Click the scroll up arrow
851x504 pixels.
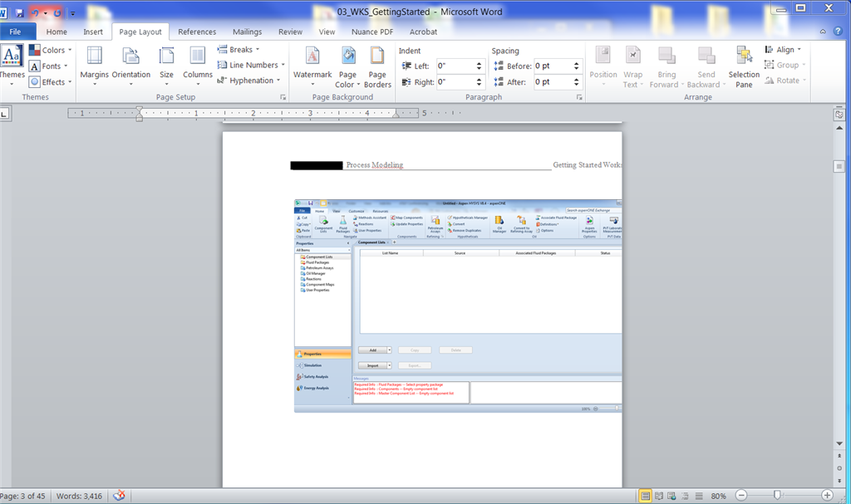(839, 128)
